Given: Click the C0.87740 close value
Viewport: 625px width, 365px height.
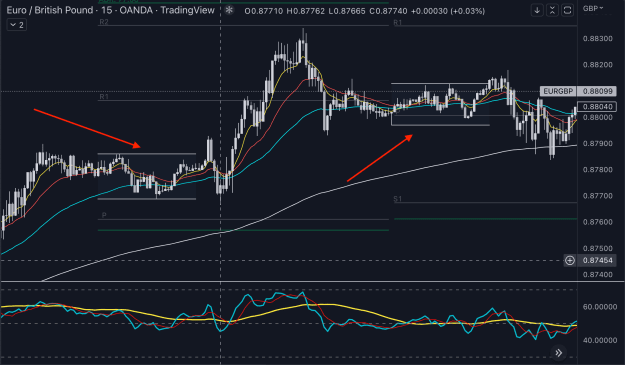Looking at the screenshot, I should pos(388,11).
